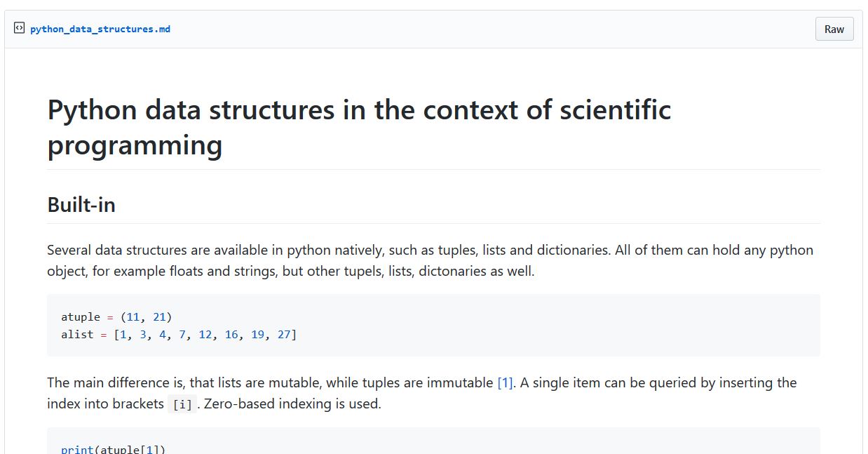Image resolution: width=868 pixels, height=454 pixels.
Task: Click the number 27 in alist
Action: (284, 335)
